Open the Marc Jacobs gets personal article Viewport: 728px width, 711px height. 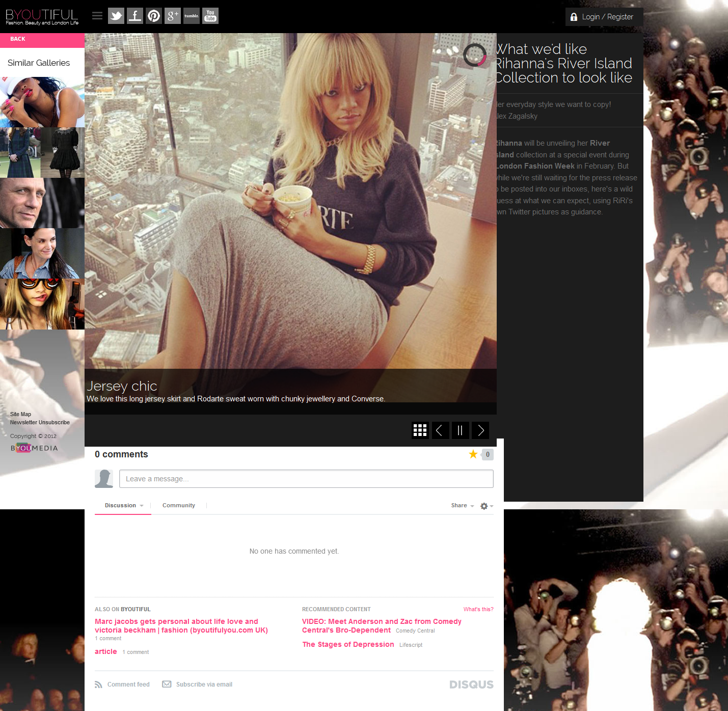181,625
